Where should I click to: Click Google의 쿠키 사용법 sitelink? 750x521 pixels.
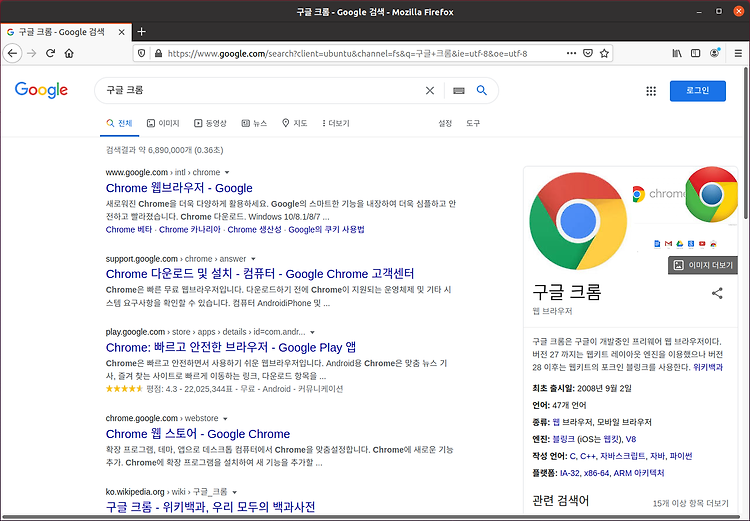[x=326, y=230]
